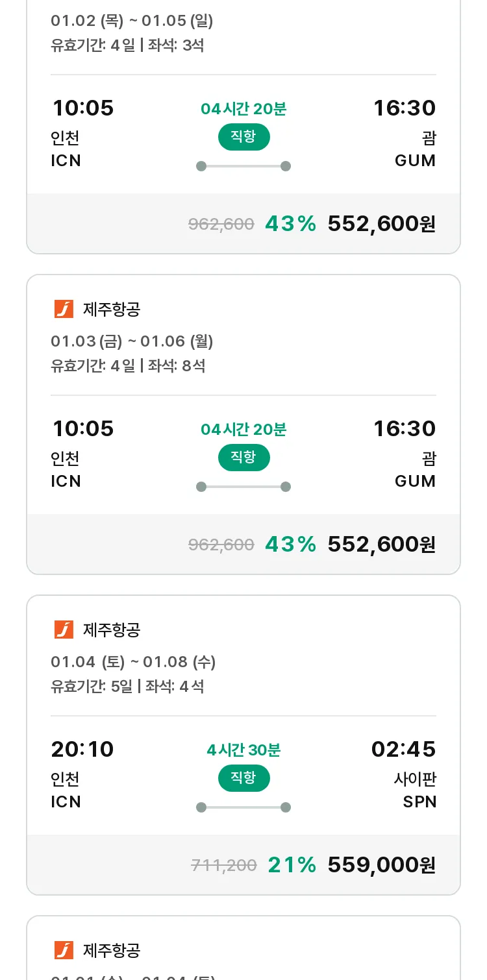Tap route line under 04시간 20분 first card

[x=243, y=166]
